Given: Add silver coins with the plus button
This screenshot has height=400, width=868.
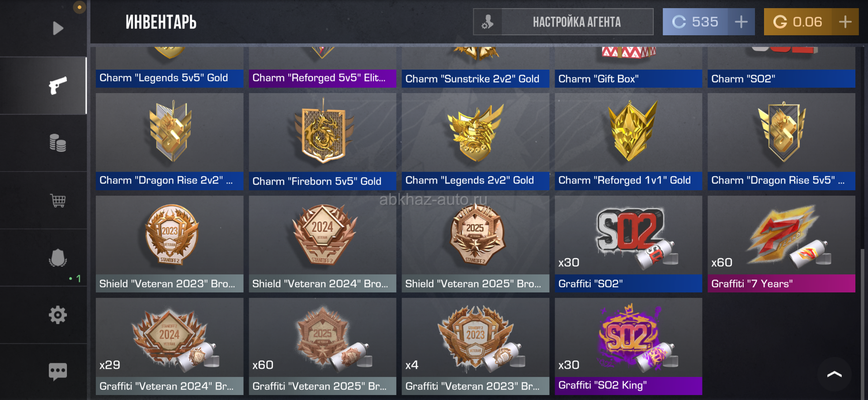Looking at the screenshot, I should coord(741,22).
